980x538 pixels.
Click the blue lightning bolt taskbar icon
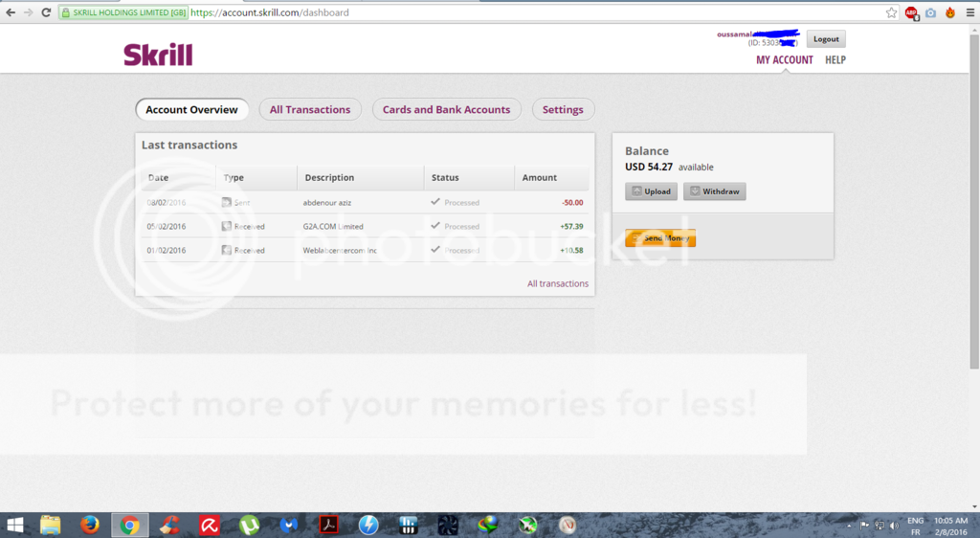point(368,526)
